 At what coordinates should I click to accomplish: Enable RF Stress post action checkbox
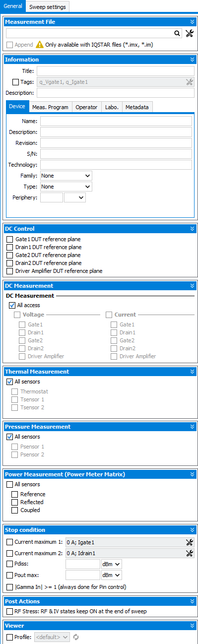(x=9, y=611)
